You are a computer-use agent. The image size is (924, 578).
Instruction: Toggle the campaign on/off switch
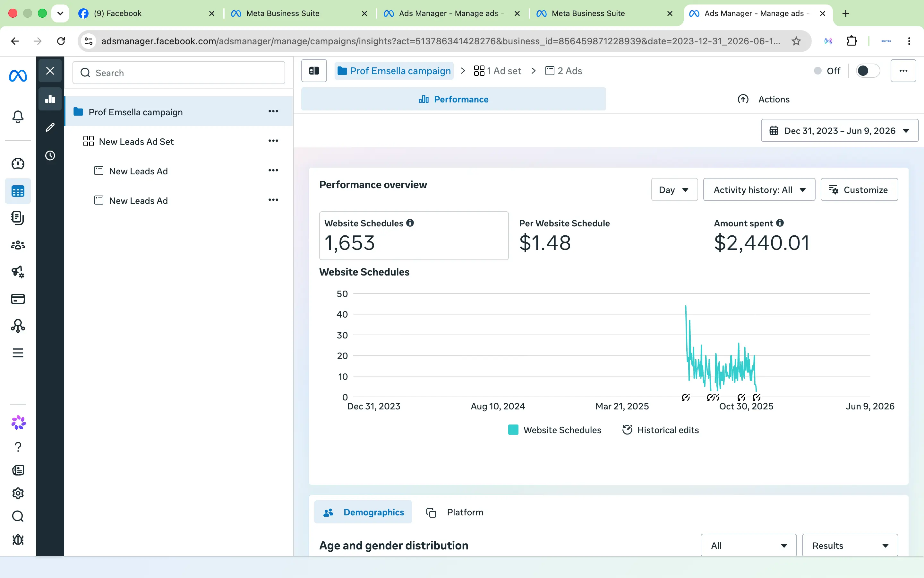(x=868, y=71)
